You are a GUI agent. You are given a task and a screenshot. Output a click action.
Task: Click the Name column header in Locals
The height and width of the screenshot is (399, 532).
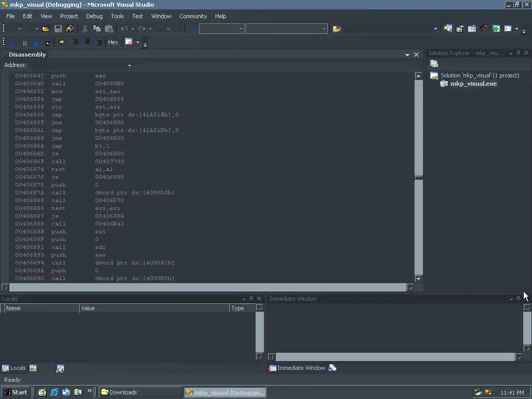42,308
